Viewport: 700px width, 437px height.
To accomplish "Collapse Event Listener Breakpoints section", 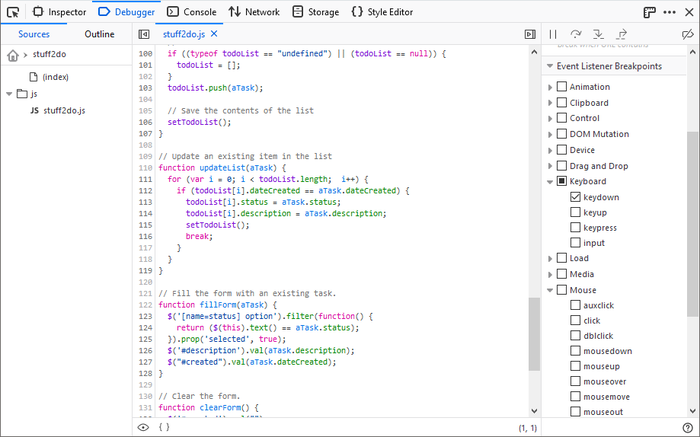I will click(549, 66).
